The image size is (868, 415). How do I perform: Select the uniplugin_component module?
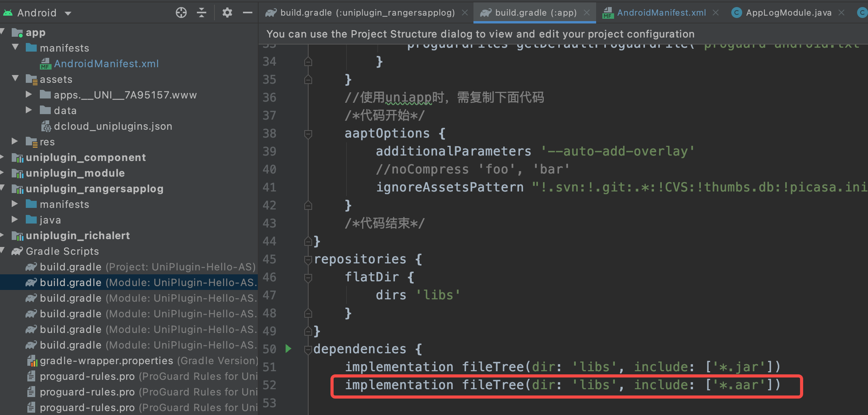pos(86,157)
